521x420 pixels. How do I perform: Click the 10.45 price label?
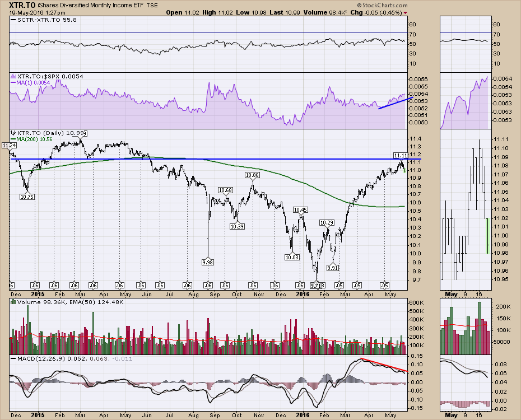pyautogui.click(x=300, y=209)
